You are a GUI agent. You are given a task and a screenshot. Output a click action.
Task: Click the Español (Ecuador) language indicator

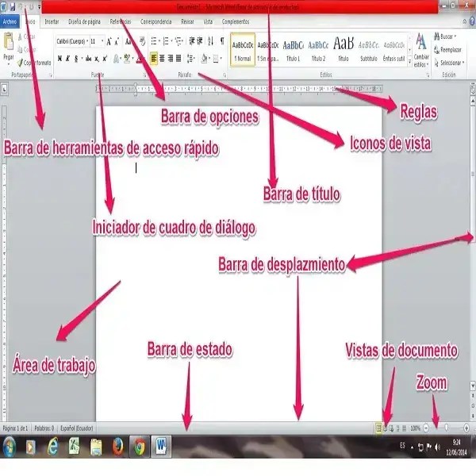pos(76,428)
